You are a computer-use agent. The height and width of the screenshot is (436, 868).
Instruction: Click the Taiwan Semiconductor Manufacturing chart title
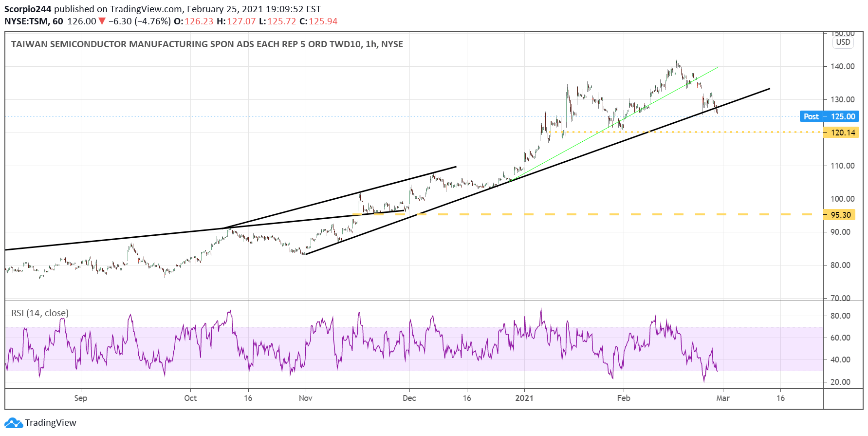click(x=207, y=44)
